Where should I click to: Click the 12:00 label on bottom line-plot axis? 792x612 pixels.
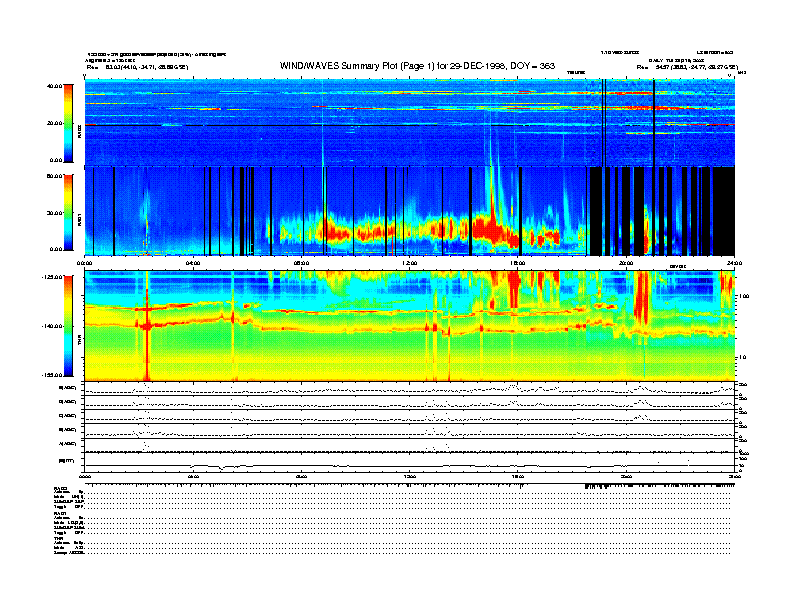[x=410, y=476]
